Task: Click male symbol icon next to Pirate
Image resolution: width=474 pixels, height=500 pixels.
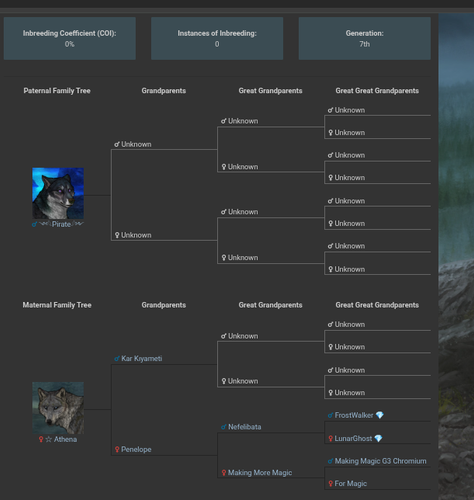Action: (34, 225)
